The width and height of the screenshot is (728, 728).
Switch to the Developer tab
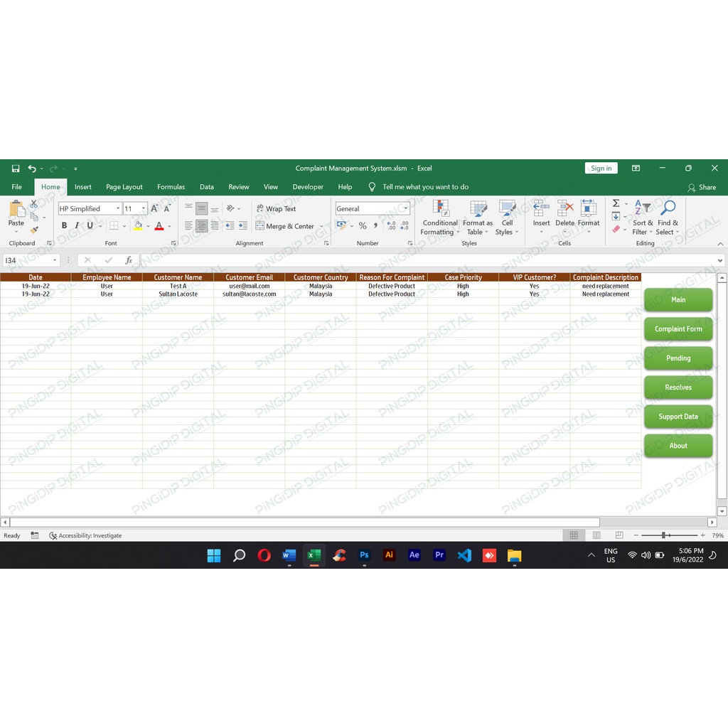308,187
